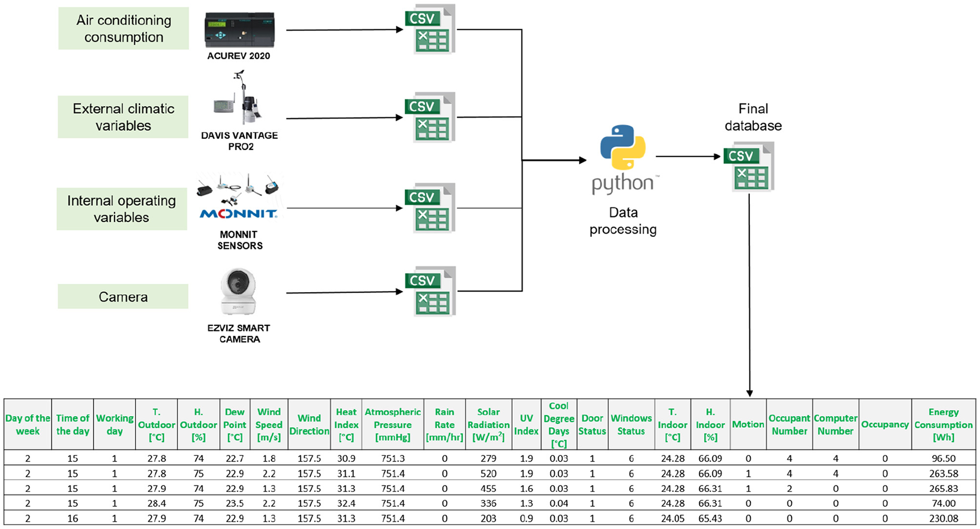Select the Atmospheric Pressure column header
Image resolution: width=980 pixels, height=529 pixels.
(393, 424)
